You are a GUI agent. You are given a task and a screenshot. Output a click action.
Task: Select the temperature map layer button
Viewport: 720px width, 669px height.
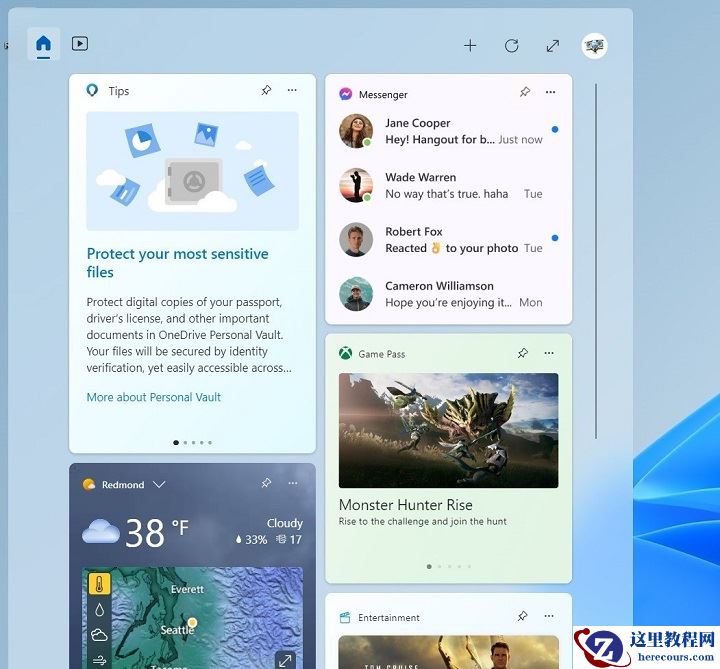[99, 584]
